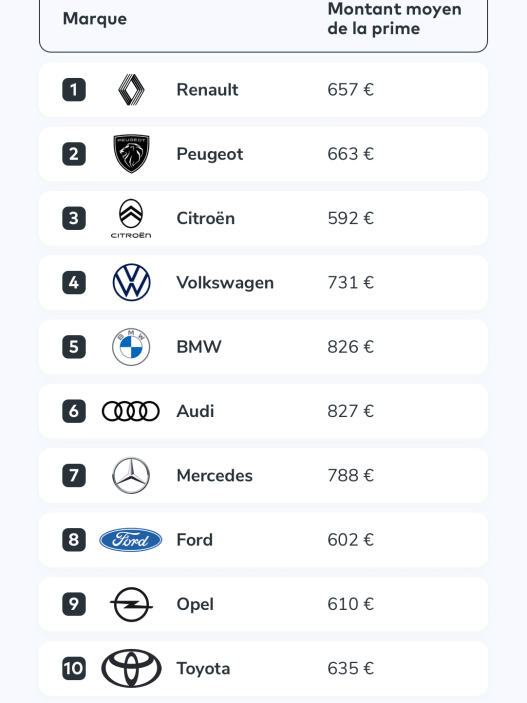
Task: Click the rank 10 number badge
Action: pyautogui.click(x=74, y=668)
